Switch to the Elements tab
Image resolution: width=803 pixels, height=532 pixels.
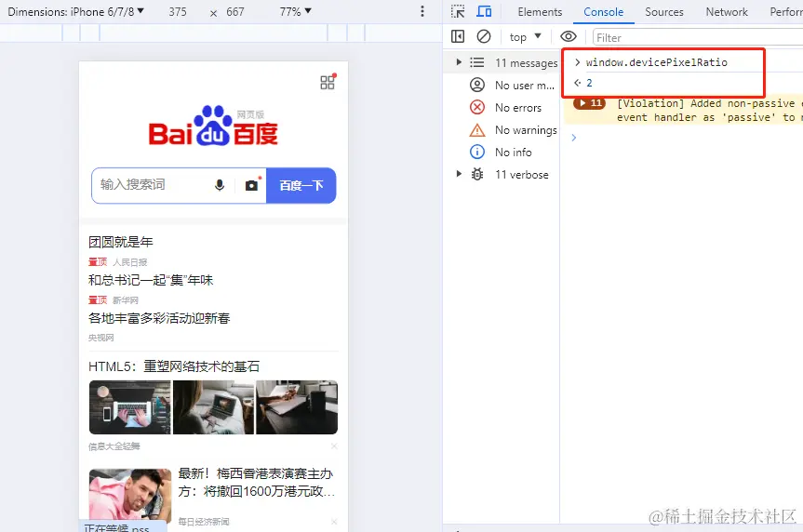tap(540, 12)
